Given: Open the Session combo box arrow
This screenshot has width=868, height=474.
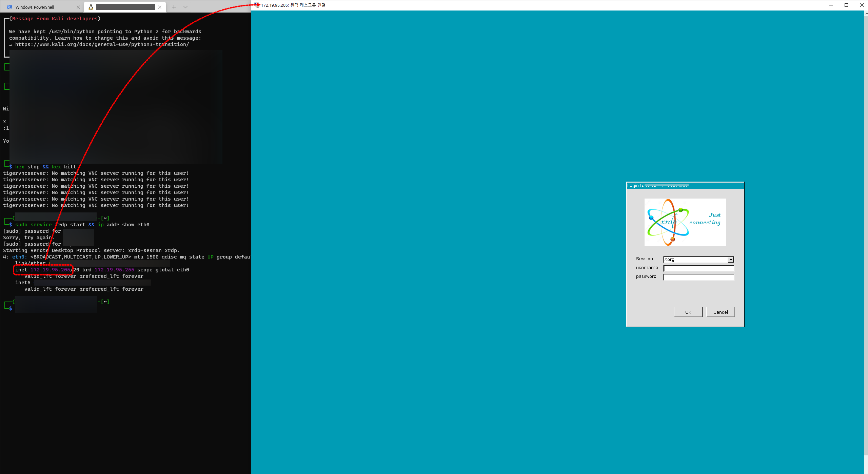Looking at the screenshot, I should tap(731, 260).
